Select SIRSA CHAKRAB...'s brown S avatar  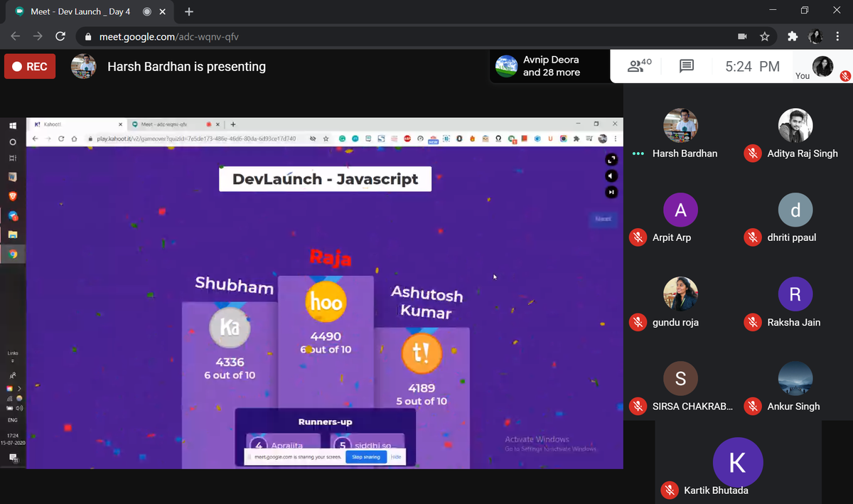point(681,378)
